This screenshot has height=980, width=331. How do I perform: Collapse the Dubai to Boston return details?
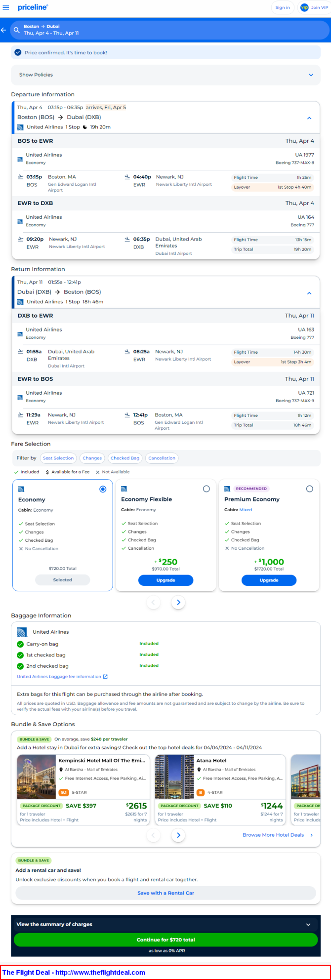pos(309,293)
